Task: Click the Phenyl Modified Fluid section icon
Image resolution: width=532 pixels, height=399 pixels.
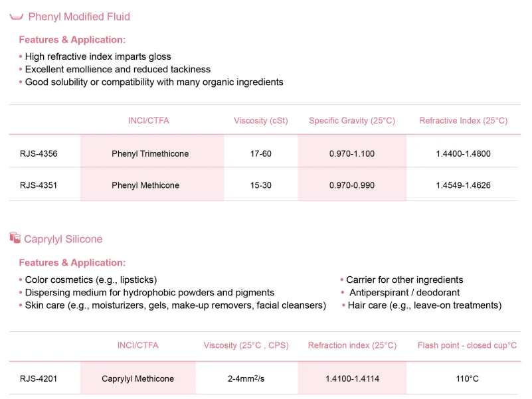Action: (x=17, y=17)
